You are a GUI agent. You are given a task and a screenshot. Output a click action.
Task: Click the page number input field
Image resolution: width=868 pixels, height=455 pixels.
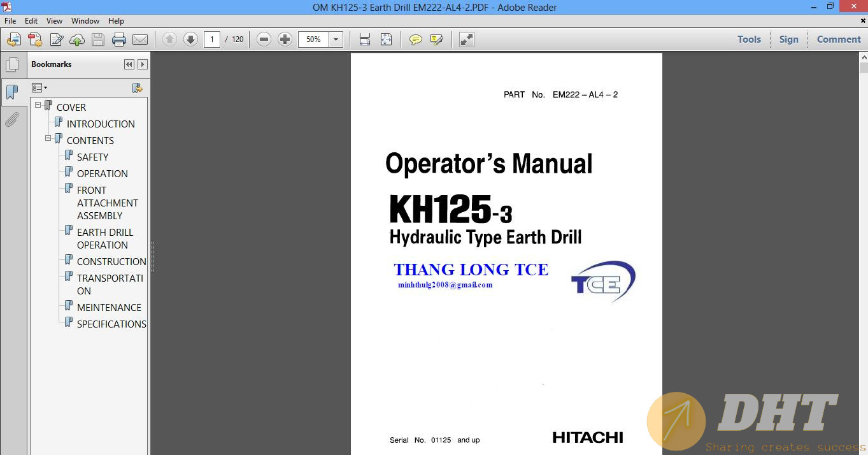[x=212, y=40]
